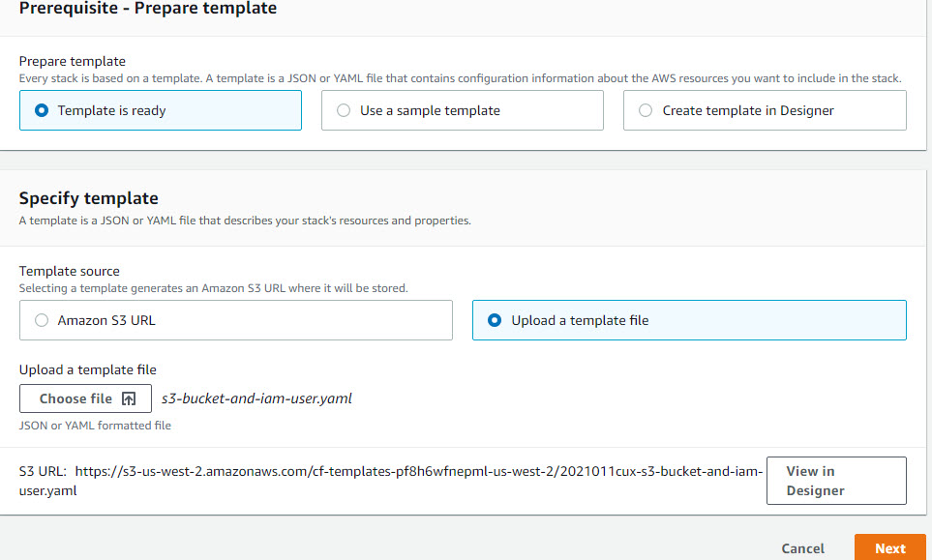Click the Prerequisite - Prepare template header

[x=148, y=9]
